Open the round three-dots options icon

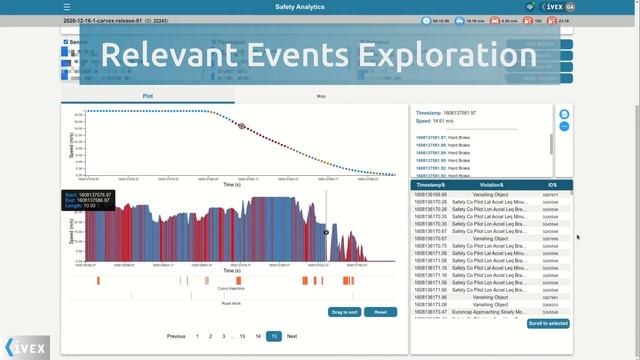click(564, 127)
